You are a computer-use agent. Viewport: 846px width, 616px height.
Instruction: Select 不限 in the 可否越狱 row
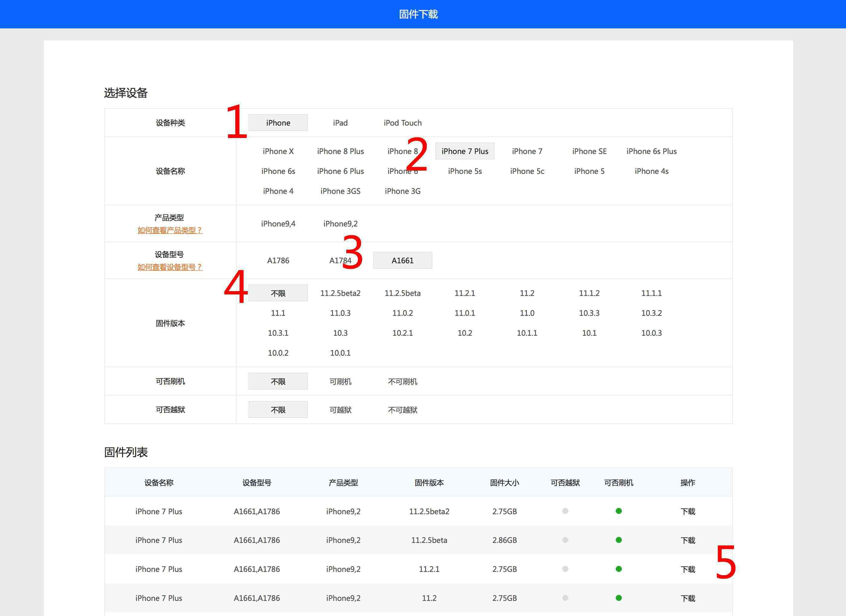click(278, 409)
